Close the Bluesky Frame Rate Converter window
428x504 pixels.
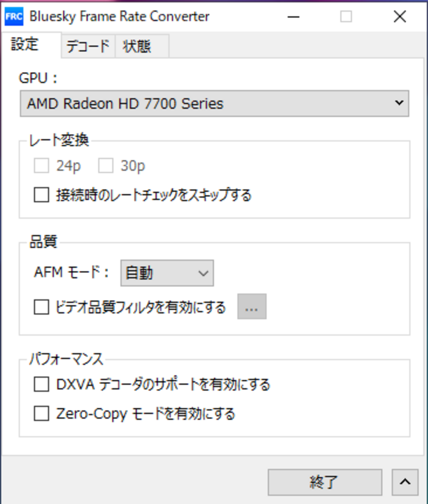(400, 16)
